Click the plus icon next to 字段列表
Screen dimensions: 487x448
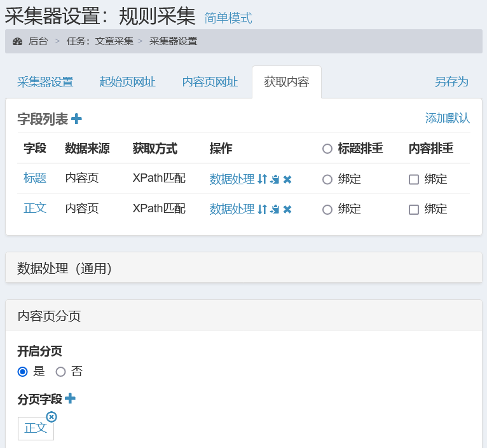pos(76,119)
